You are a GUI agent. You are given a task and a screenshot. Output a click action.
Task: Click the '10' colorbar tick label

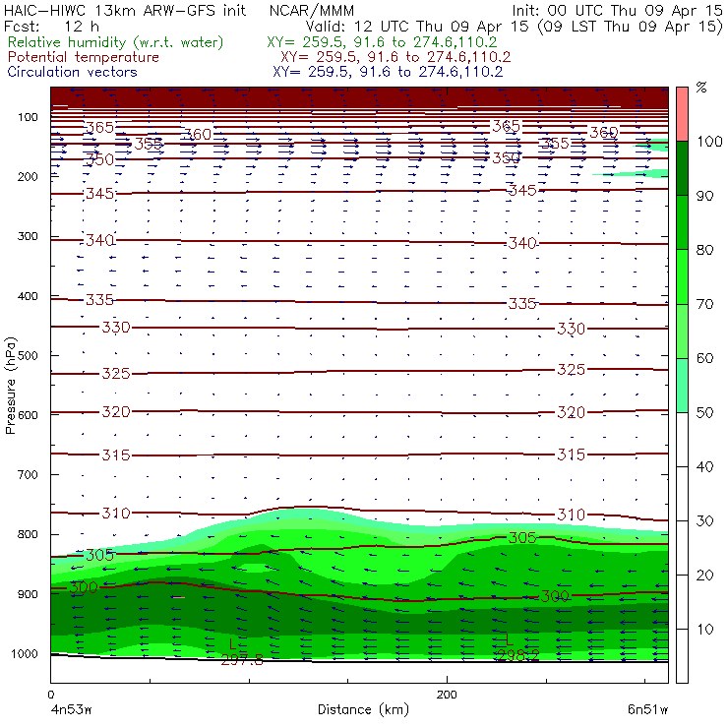[x=705, y=630]
